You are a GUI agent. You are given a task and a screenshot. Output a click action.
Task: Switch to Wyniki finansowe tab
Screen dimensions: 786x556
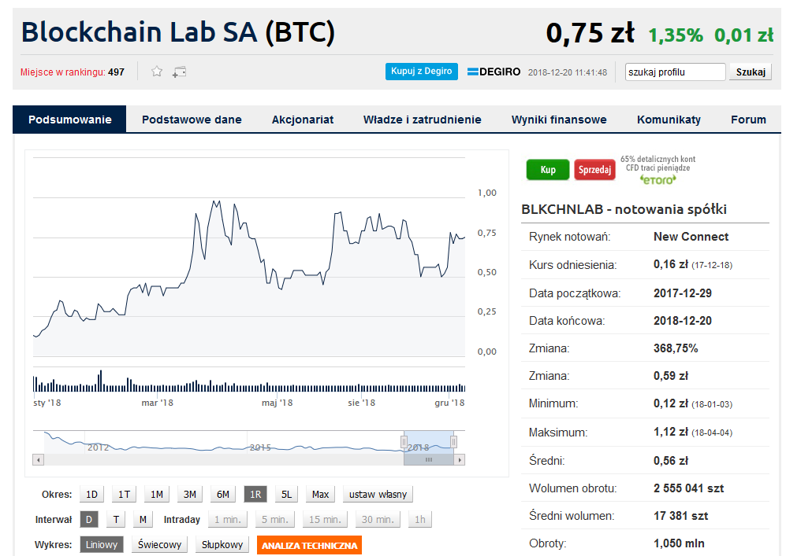point(559,119)
